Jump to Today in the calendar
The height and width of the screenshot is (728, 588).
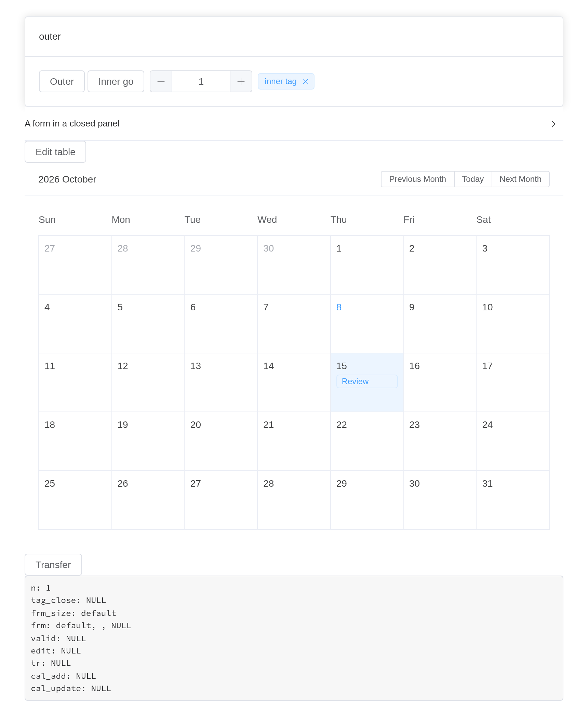point(473,179)
